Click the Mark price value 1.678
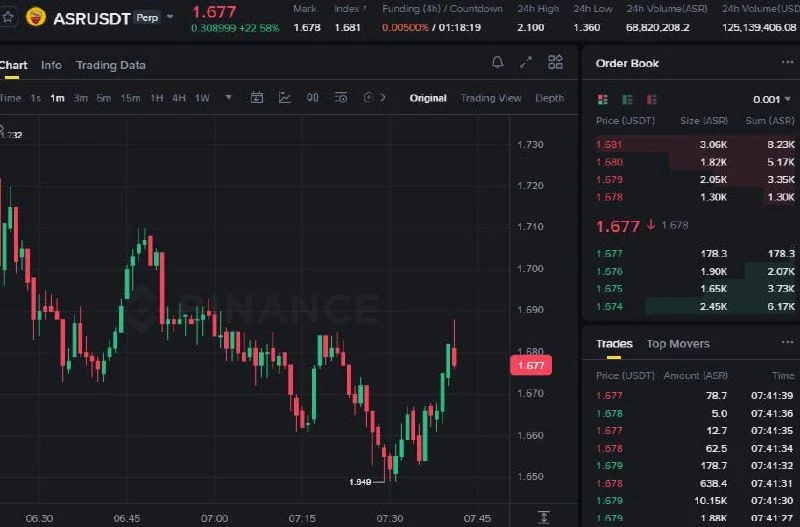The width and height of the screenshot is (800, 527). tap(307, 28)
